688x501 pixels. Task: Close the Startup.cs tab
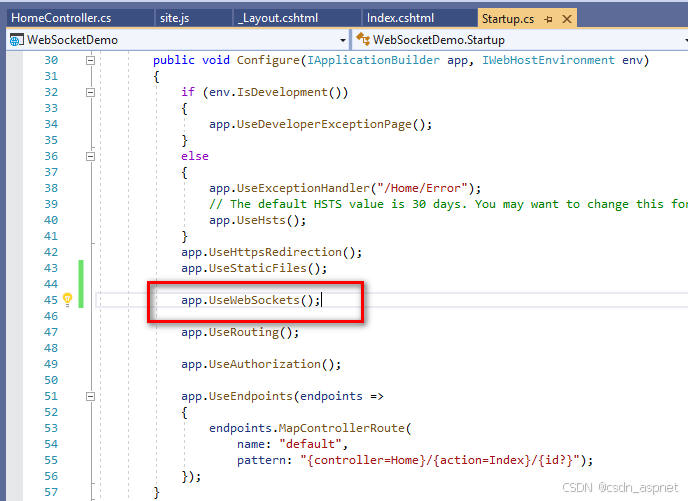coord(567,19)
